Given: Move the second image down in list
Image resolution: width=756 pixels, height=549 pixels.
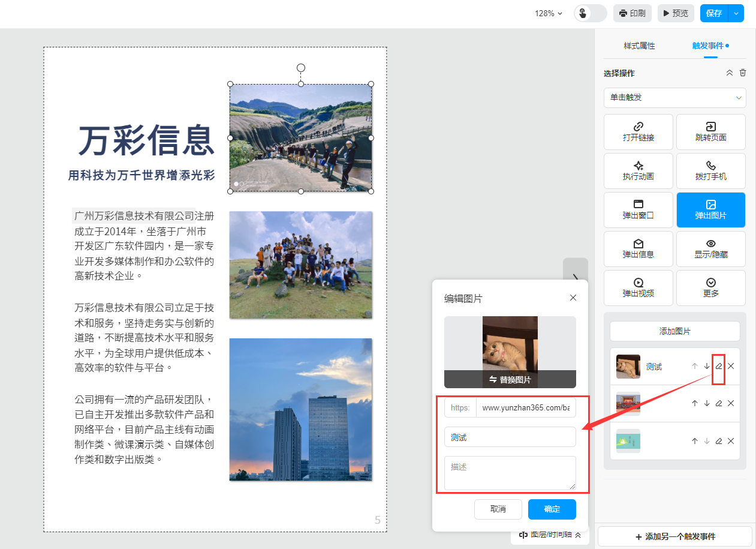Looking at the screenshot, I should tap(707, 404).
